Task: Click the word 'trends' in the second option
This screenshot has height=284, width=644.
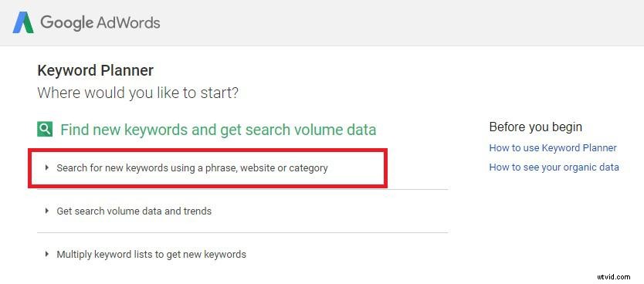Action: (x=198, y=211)
